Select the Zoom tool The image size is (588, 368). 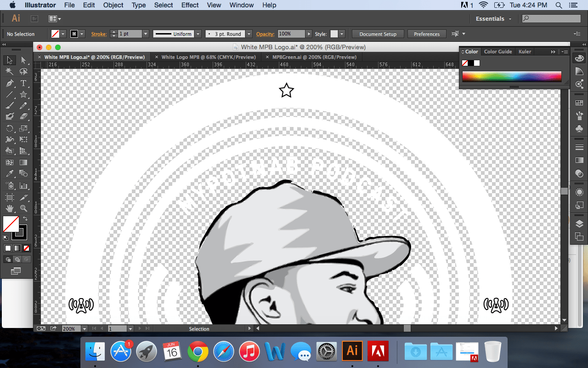pos(23,207)
